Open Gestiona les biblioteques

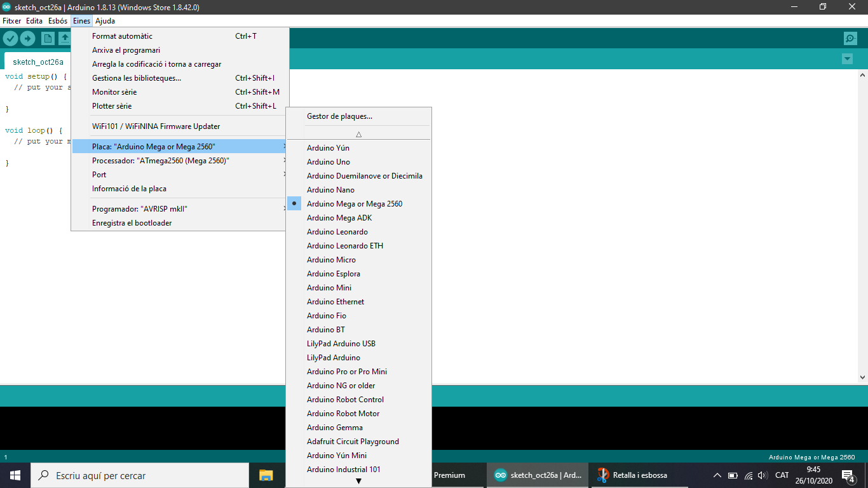(x=180, y=78)
